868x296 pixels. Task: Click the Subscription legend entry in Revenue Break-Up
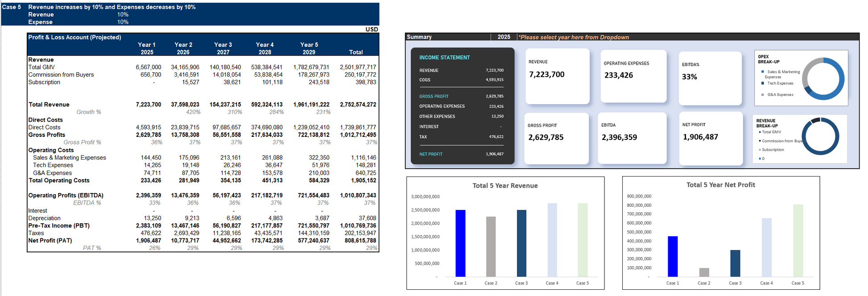pyautogui.click(x=773, y=150)
